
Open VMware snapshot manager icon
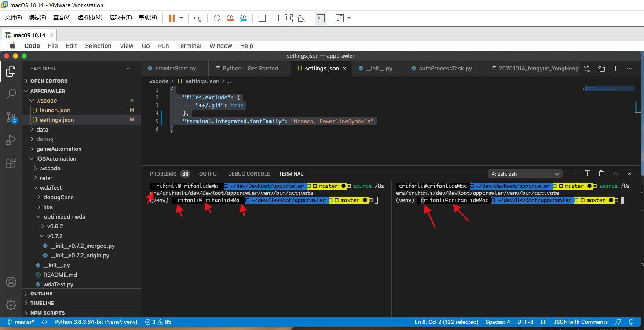tap(243, 18)
